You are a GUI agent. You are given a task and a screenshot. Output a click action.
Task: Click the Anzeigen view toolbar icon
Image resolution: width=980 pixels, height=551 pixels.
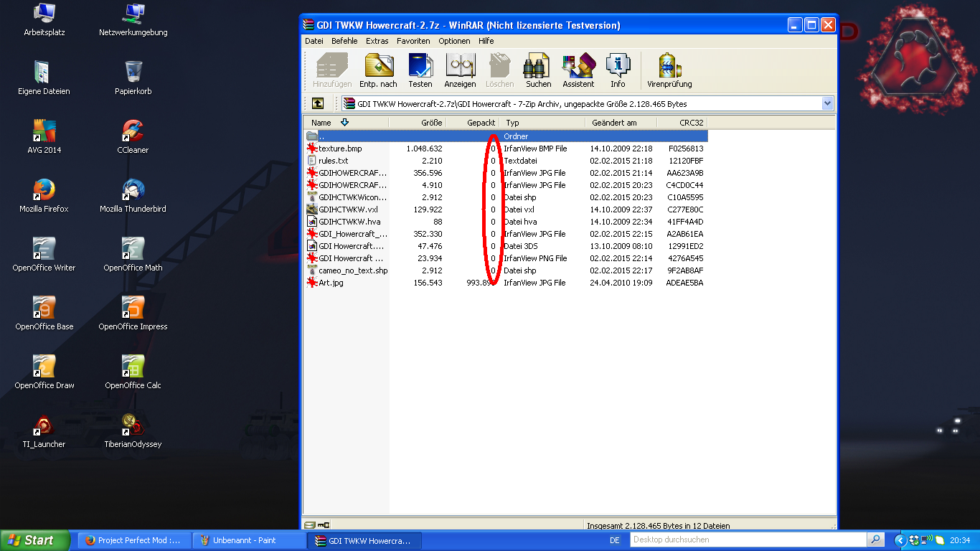point(460,70)
